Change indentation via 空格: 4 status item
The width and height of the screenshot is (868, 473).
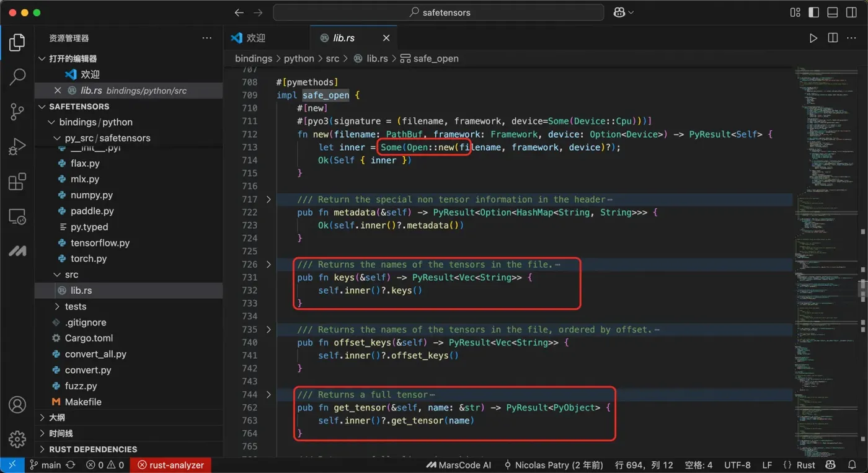point(699,465)
